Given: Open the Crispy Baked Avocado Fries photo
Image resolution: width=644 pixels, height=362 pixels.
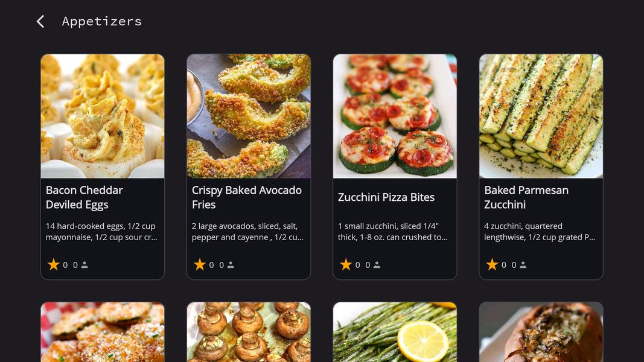Looking at the screenshot, I should coord(249,116).
